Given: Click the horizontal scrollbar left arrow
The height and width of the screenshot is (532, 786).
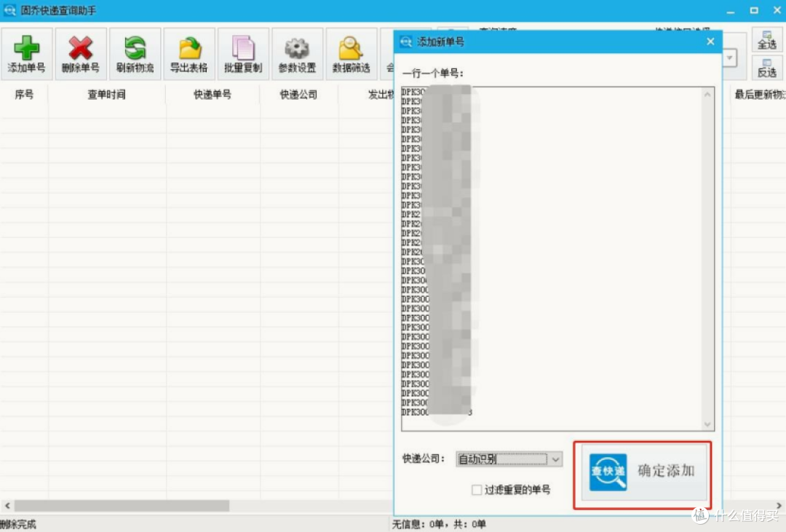Looking at the screenshot, I should [x=7, y=505].
